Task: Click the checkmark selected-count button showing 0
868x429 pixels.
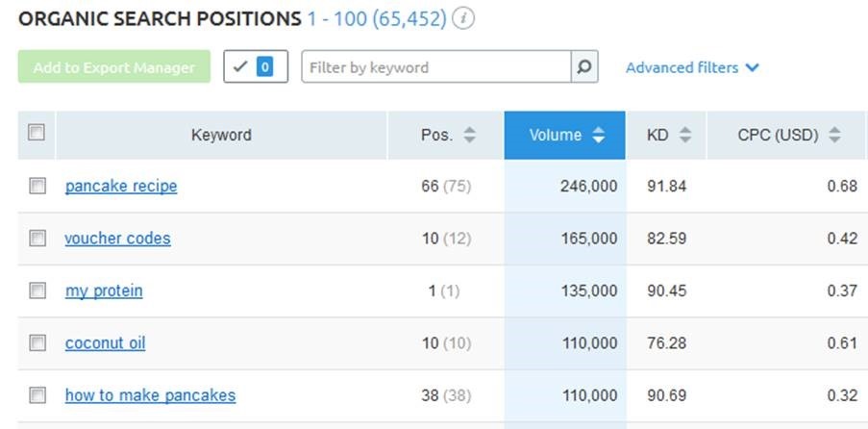Action: point(256,67)
